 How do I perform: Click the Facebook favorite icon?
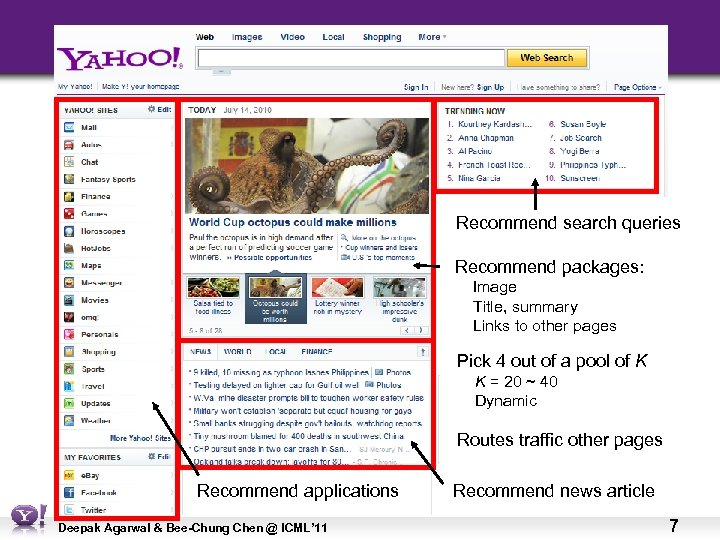(x=69, y=493)
